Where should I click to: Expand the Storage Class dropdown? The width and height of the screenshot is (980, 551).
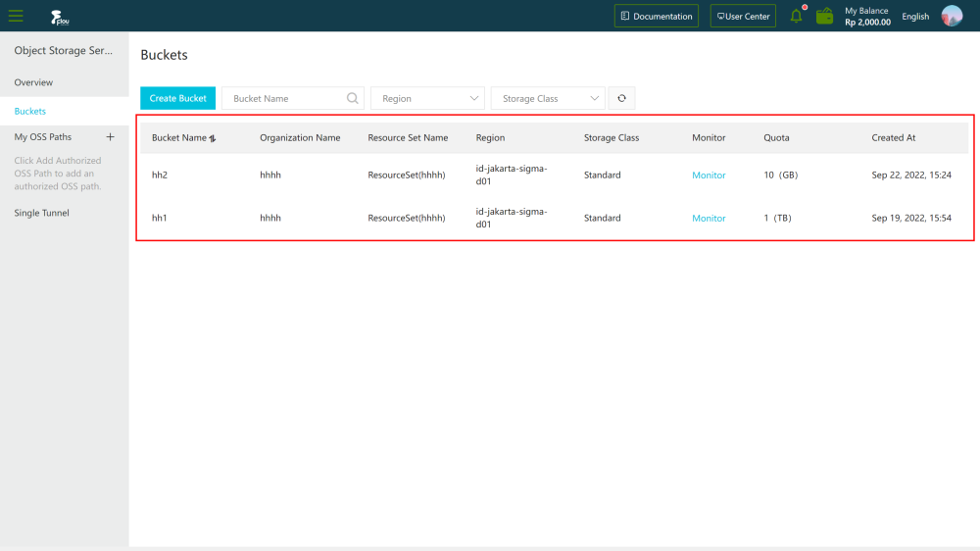[547, 98]
